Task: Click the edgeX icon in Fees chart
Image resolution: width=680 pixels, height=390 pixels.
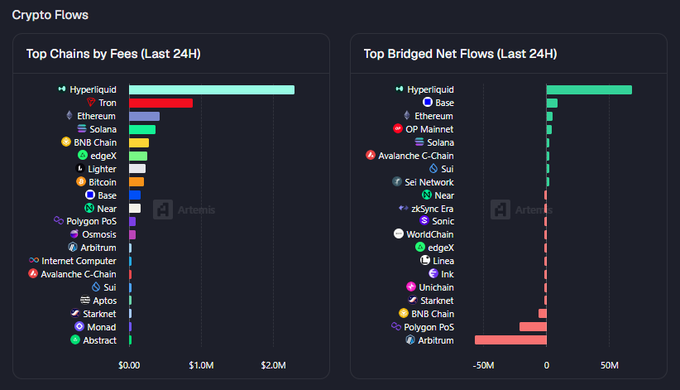Action: [82, 155]
